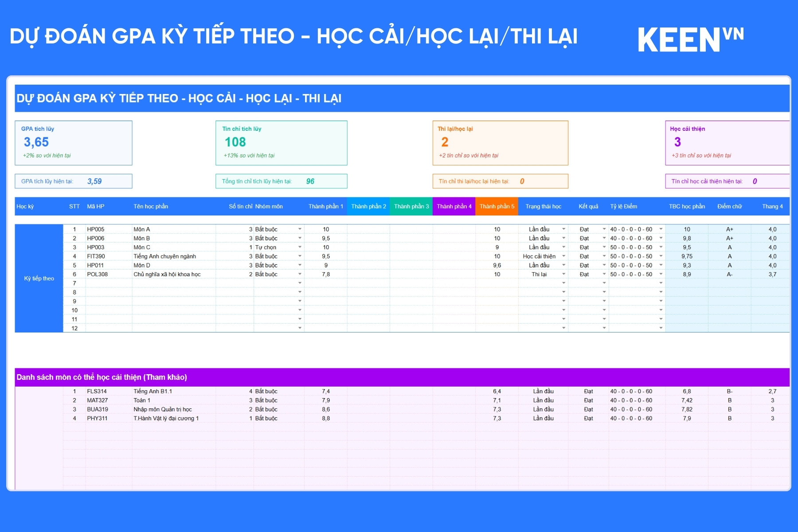Open Nhóm môn dropdown for Môn A
This screenshot has width=798, height=532.
tap(300, 229)
